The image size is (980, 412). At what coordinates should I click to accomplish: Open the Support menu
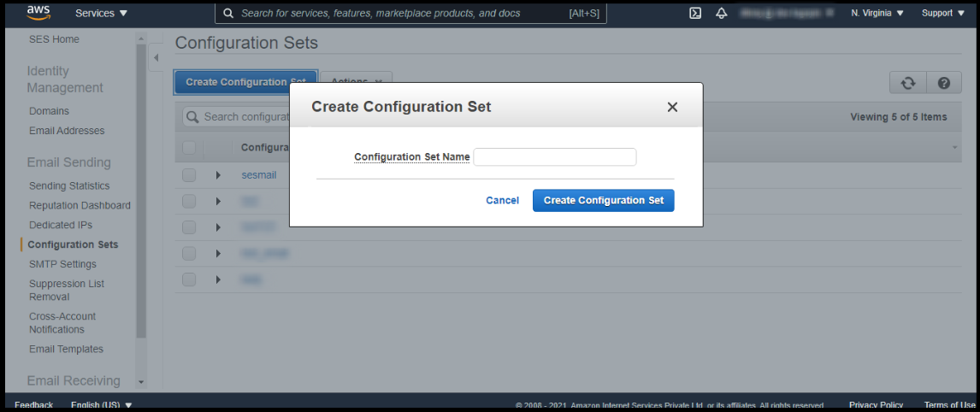pos(942,13)
